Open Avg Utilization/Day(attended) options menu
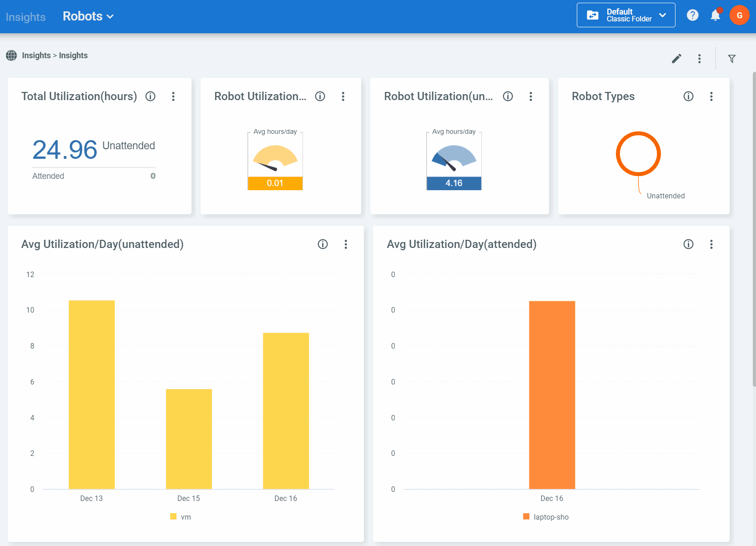The width and height of the screenshot is (756, 546). pos(711,244)
